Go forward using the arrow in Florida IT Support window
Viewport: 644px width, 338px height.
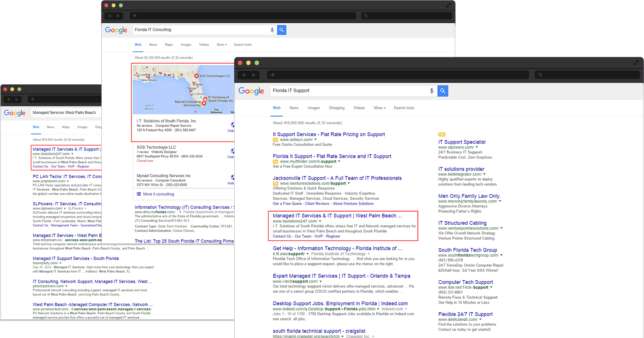click(x=254, y=75)
